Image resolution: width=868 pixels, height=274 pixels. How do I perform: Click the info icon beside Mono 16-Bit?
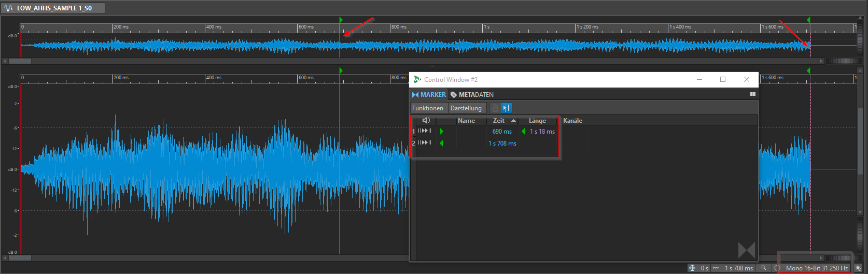777,268
